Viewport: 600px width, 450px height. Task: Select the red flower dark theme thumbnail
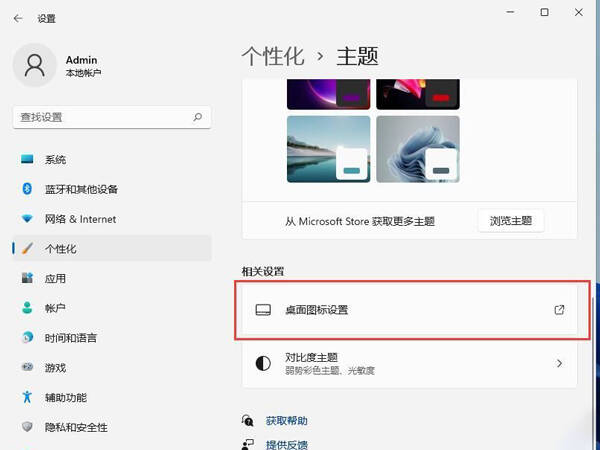tap(418, 94)
